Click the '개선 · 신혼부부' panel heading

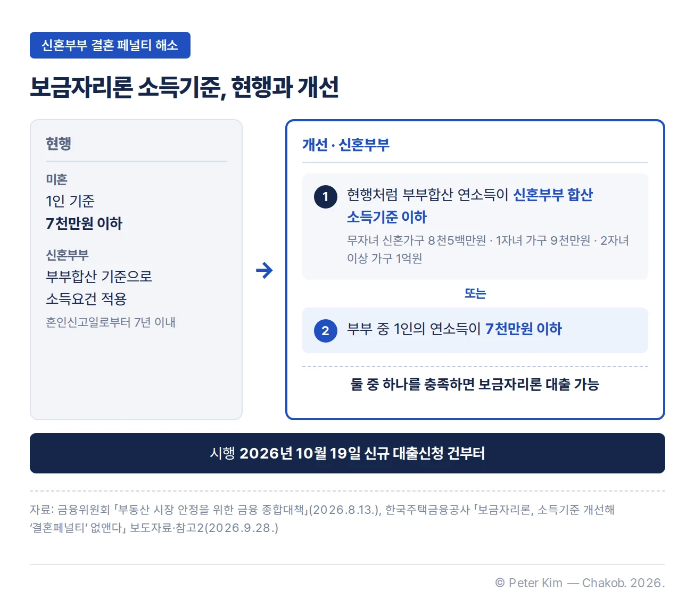346,145
